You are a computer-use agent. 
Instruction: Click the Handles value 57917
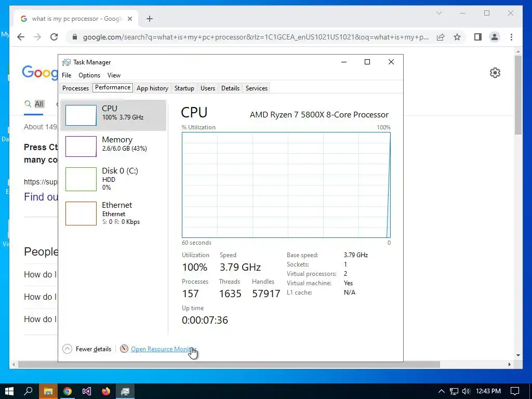266,294
